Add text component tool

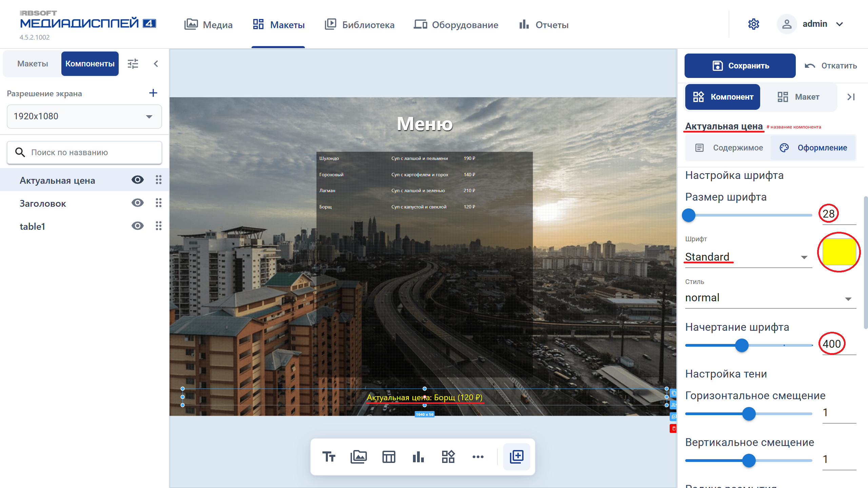point(329,457)
